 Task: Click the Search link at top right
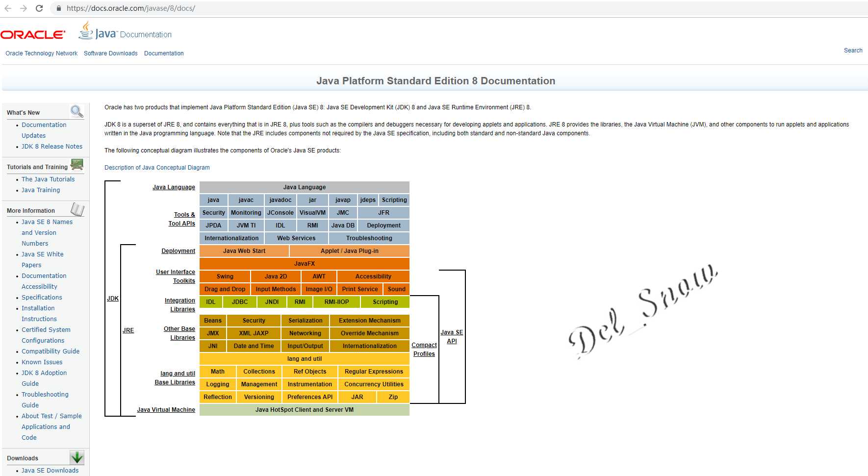point(853,50)
